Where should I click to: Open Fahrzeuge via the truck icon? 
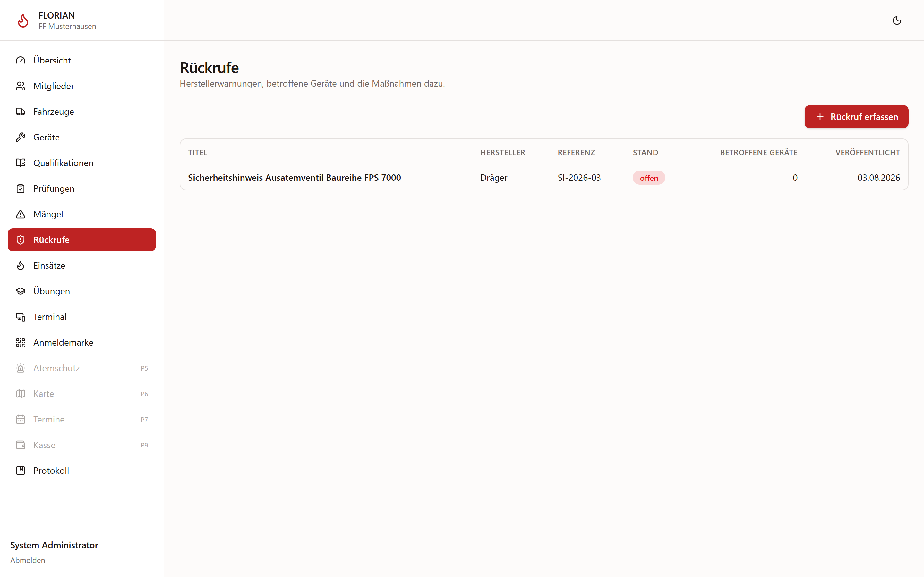click(x=21, y=112)
